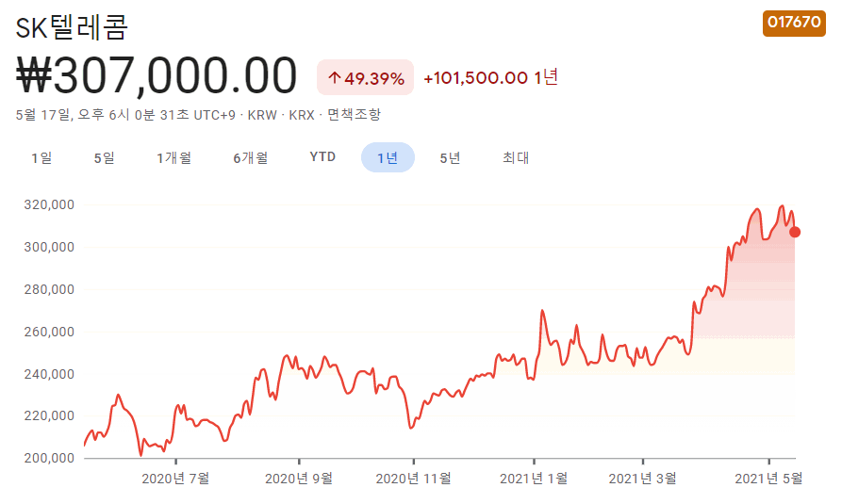Click the 2020년 7월 axis label
The height and width of the screenshot is (504, 842).
click(x=175, y=479)
